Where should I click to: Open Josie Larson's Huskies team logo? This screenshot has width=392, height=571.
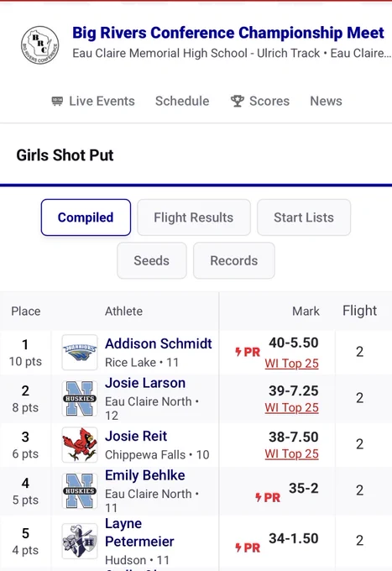(80, 398)
